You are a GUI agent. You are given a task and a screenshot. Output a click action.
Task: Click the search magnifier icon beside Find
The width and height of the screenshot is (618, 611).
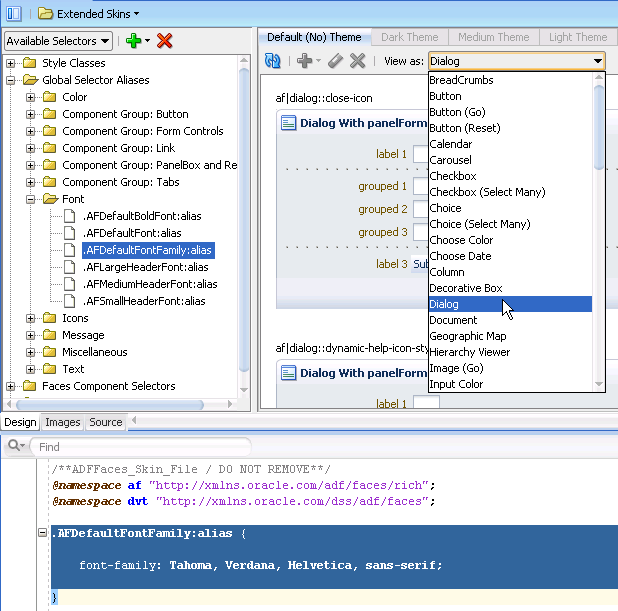(15, 447)
